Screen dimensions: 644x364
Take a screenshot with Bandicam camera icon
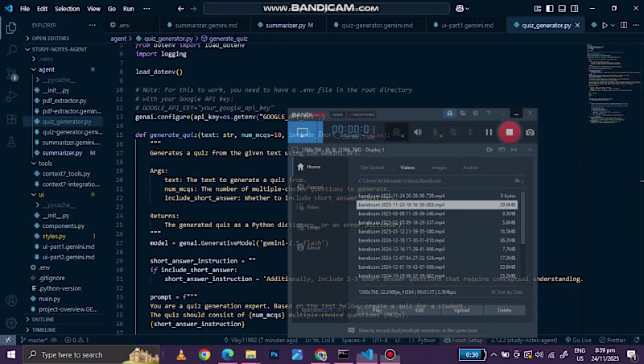[x=530, y=132]
